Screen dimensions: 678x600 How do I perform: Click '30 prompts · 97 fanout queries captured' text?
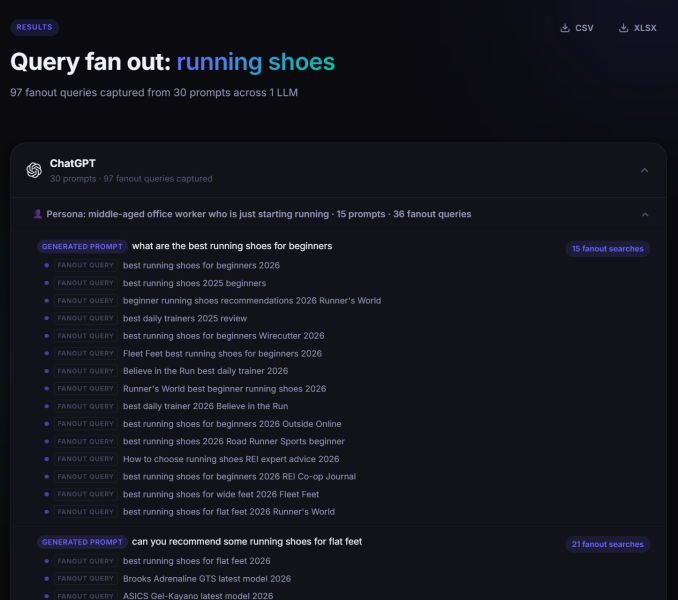point(131,179)
